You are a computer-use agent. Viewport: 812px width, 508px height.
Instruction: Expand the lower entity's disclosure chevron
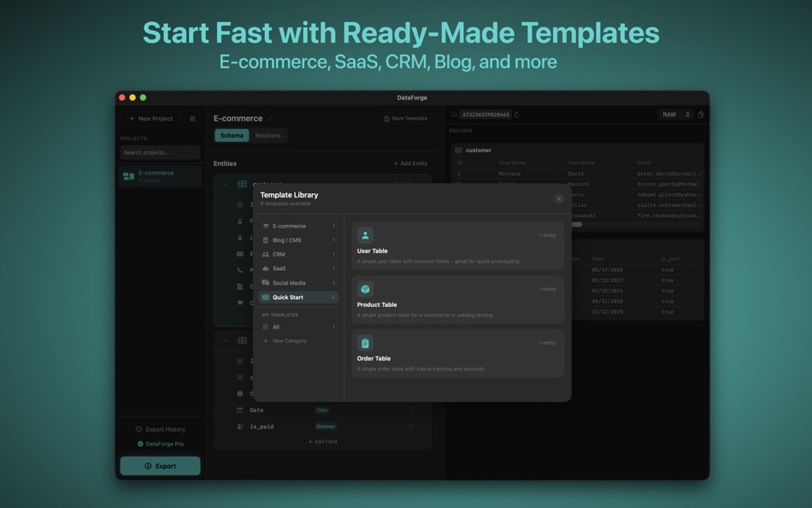224,340
